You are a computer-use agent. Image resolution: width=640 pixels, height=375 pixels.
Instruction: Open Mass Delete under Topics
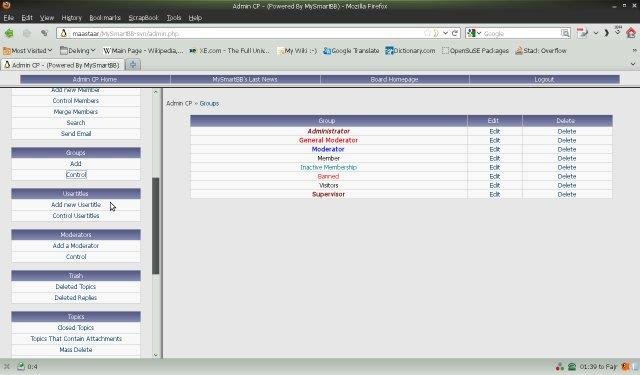click(76, 350)
